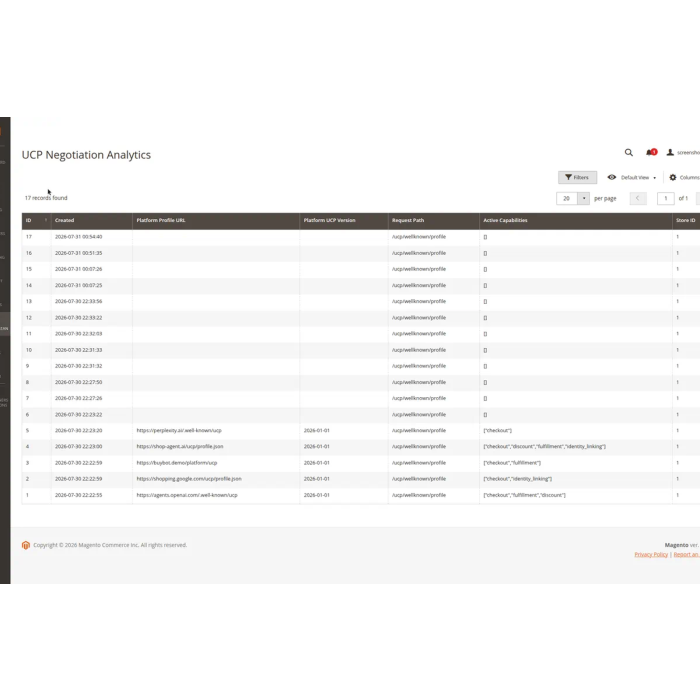
Task: Open the Filters panel
Action: pos(577,177)
